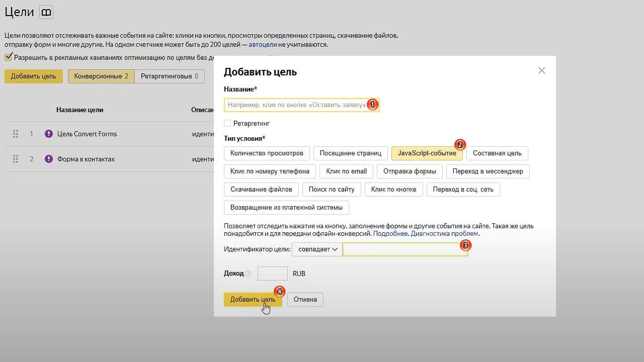The width and height of the screenshot is (644, 362).
Task: Select Клик по номеру телефона condition
Action: pos(270,171)
